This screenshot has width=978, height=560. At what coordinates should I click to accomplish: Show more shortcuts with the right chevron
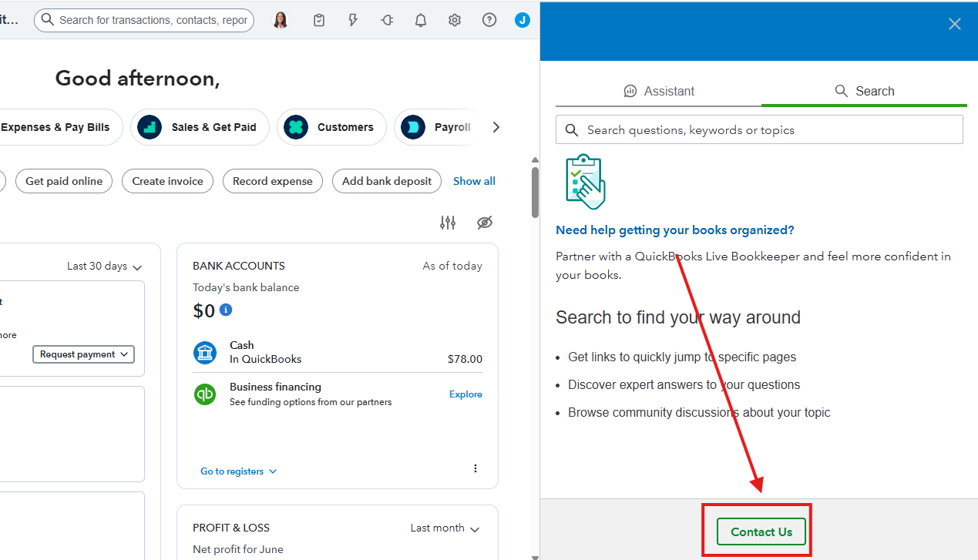pos(496,127)
